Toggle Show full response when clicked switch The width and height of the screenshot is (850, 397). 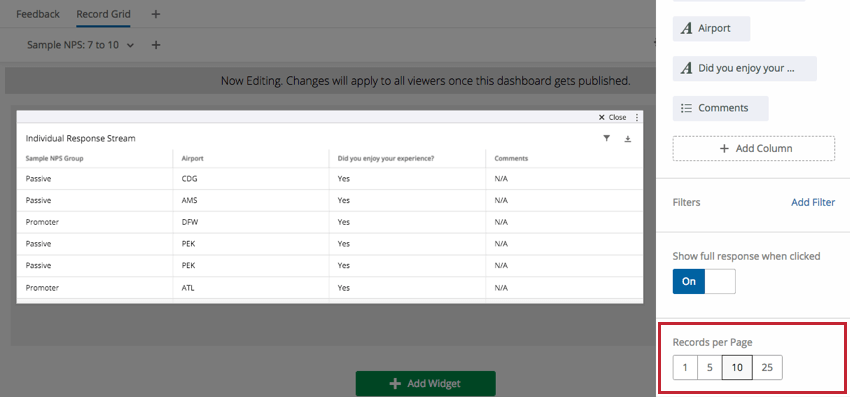[704, 281]
